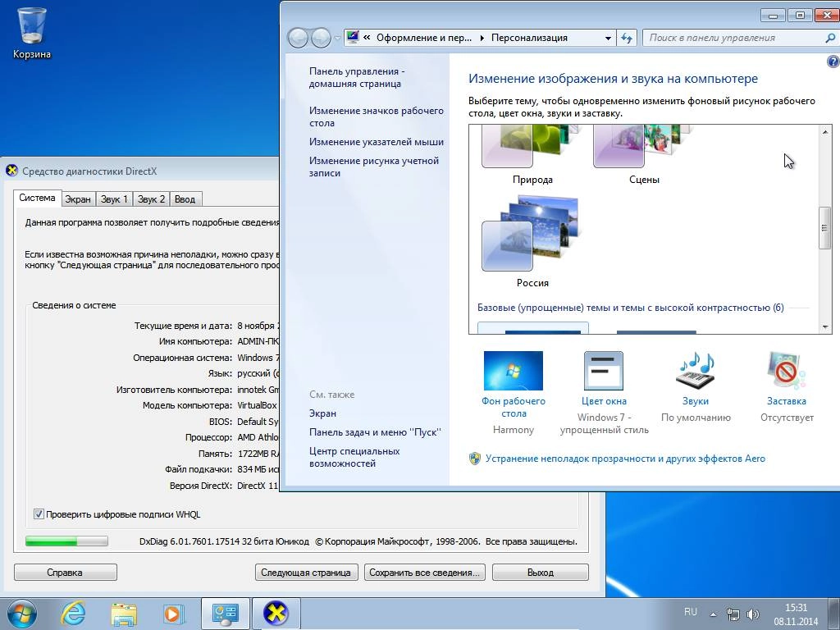This screenshot has width=840, height=630.
Task: Open Звуки sounds icon
Action: pos(696,371)
